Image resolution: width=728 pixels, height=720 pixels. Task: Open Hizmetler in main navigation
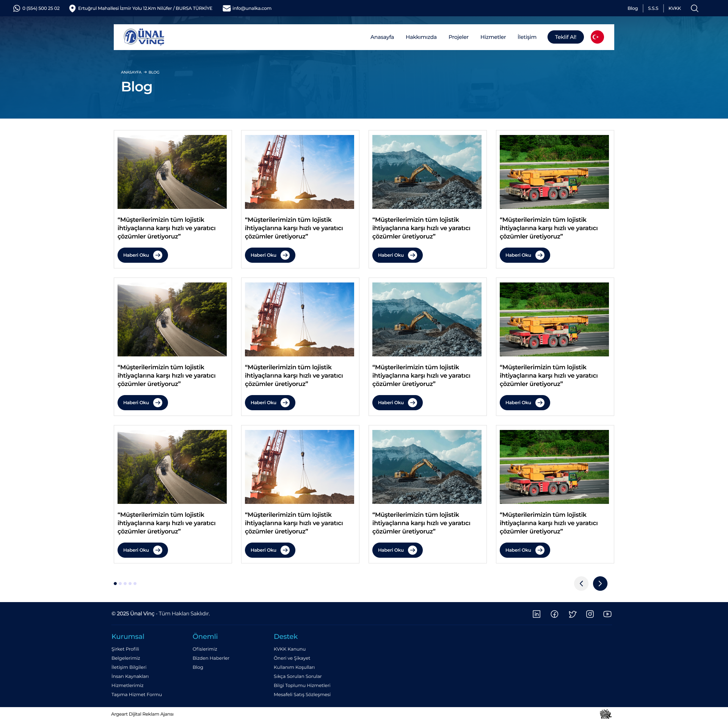pos(493,37)
